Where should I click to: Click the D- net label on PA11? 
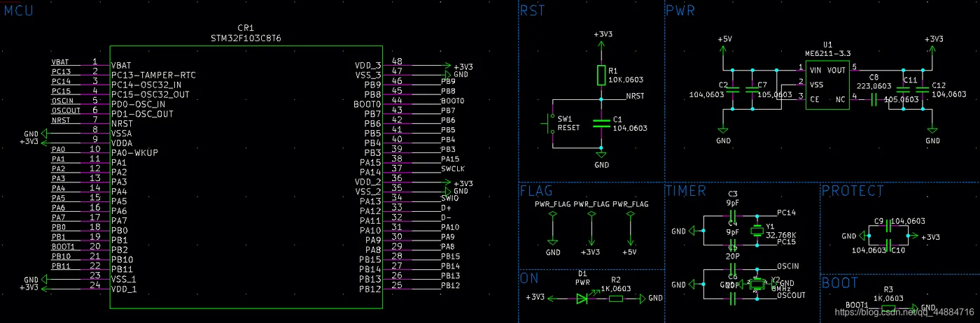tap(447, 217)
